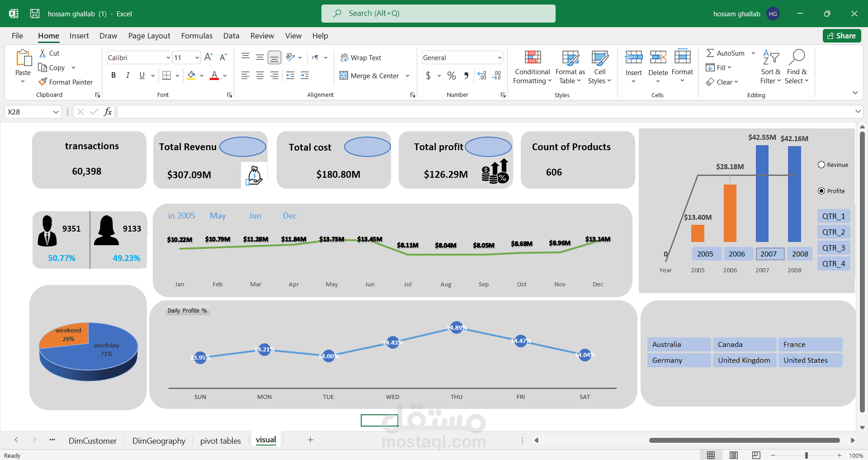Expand the formula bar
Screen dimensions: 868x460
coord(858,111)
